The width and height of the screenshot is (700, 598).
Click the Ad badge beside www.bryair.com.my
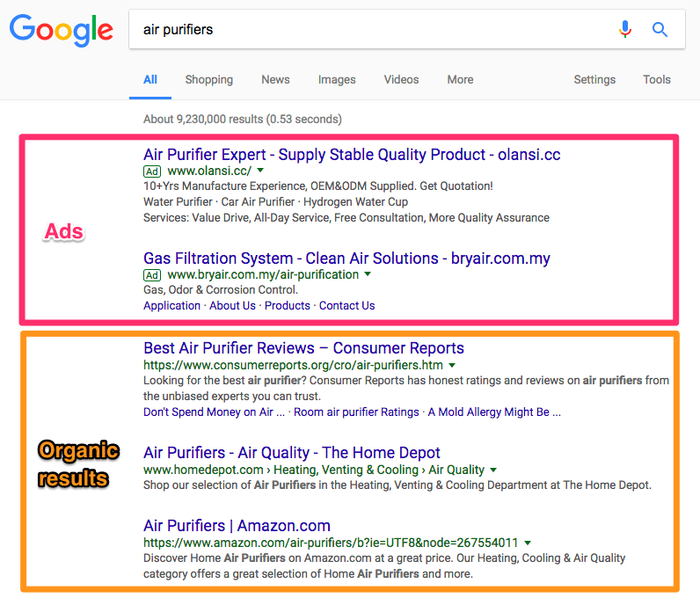pos(152,275)
